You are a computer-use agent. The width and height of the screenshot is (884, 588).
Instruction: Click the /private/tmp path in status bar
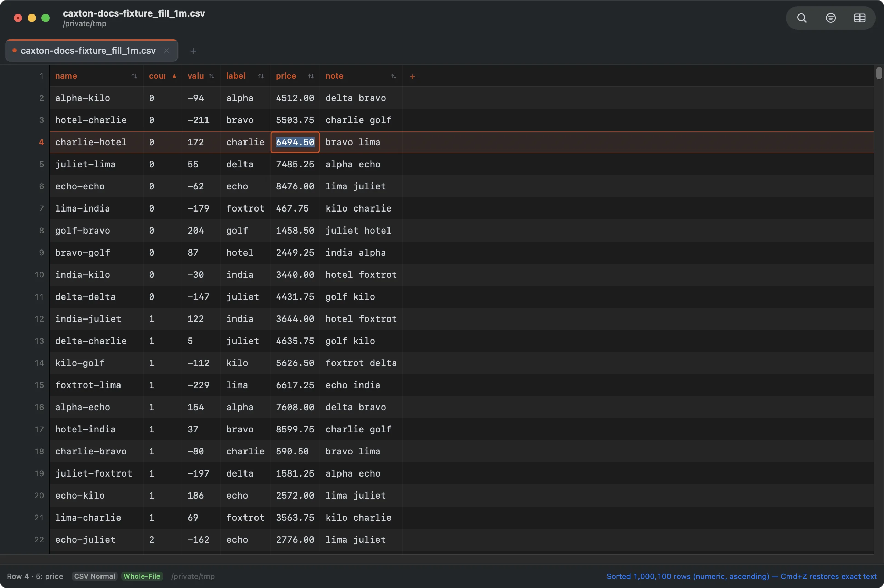(x=193, y=576)
